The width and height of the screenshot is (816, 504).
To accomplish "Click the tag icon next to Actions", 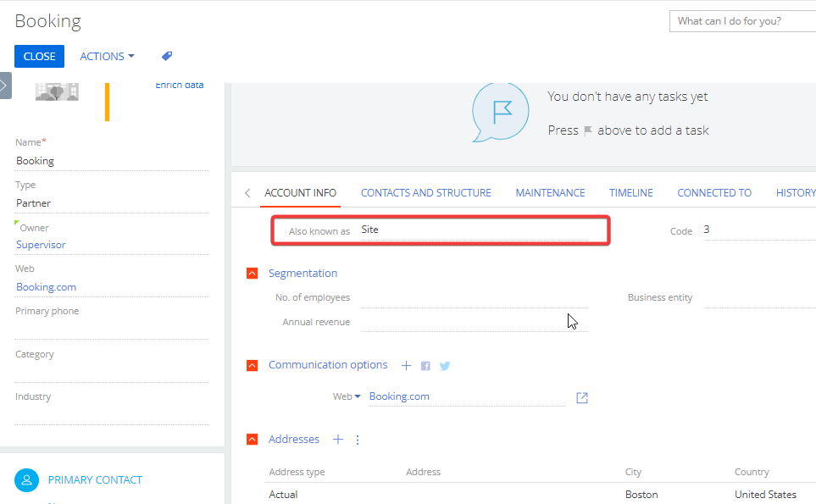I will 167,56.
